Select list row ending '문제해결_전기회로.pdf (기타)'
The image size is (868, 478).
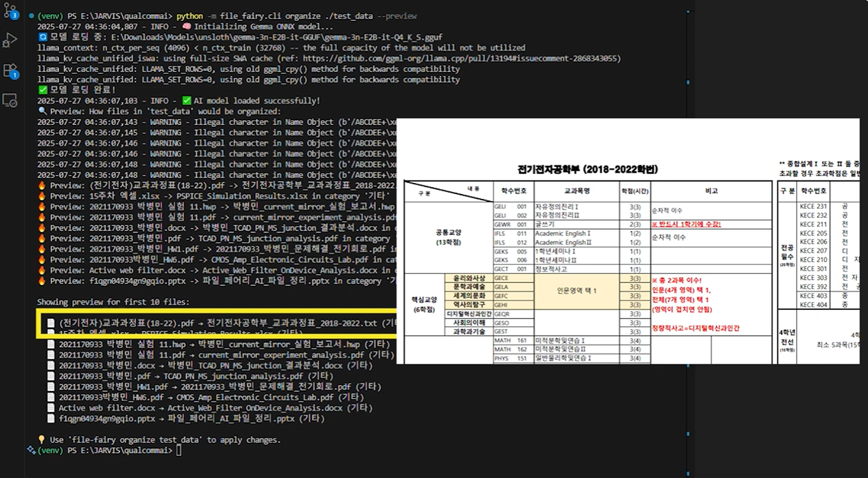214,387
